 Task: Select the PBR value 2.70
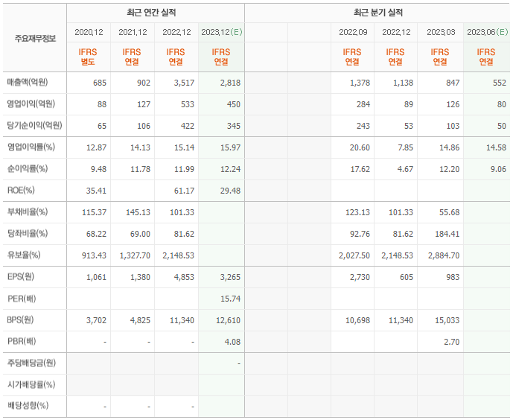pyautogui.click(x=452, y=342)
